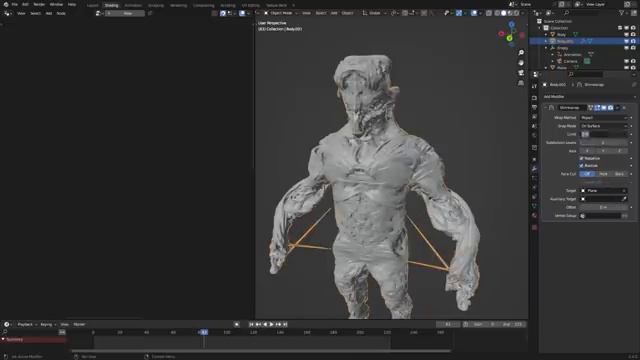Hide the Plane object in the viewport
Image resolution: width=640 pixels, height=360 pixels.
coord(627,68)
